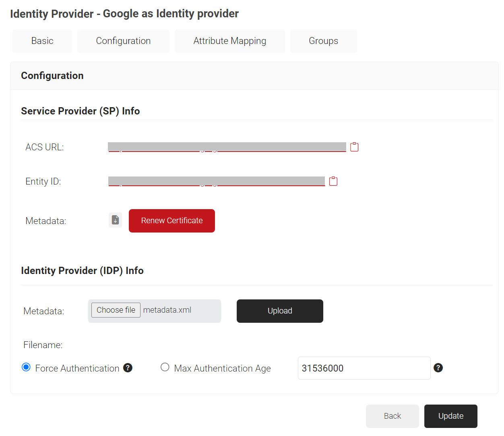
Task: Upload the selected metadata file
Action: coord(280,311)
